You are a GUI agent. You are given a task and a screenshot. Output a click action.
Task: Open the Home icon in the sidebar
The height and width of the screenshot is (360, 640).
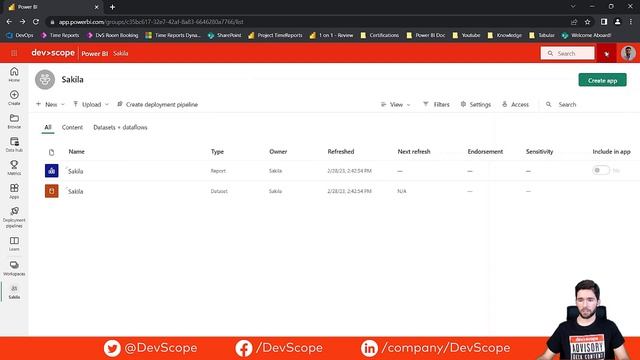coord(14,74)
